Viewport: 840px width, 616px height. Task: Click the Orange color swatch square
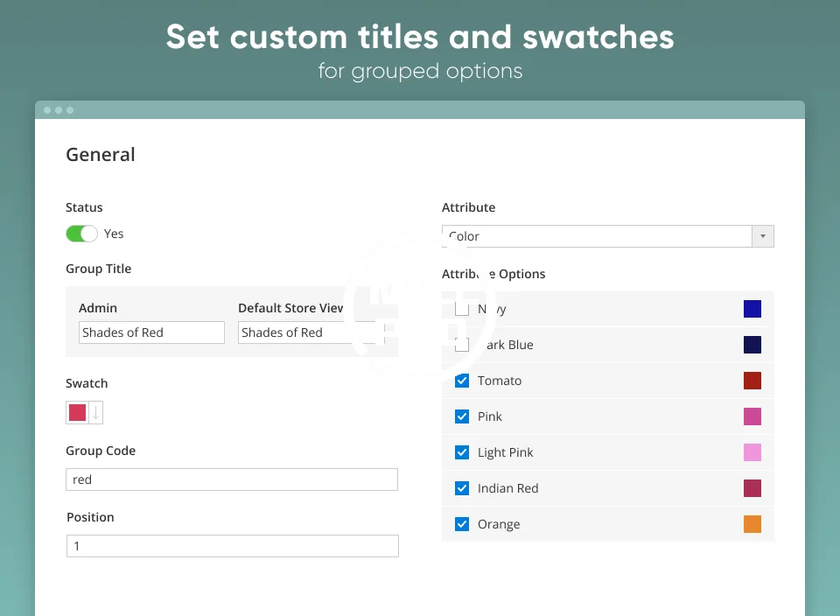point(752,524)
